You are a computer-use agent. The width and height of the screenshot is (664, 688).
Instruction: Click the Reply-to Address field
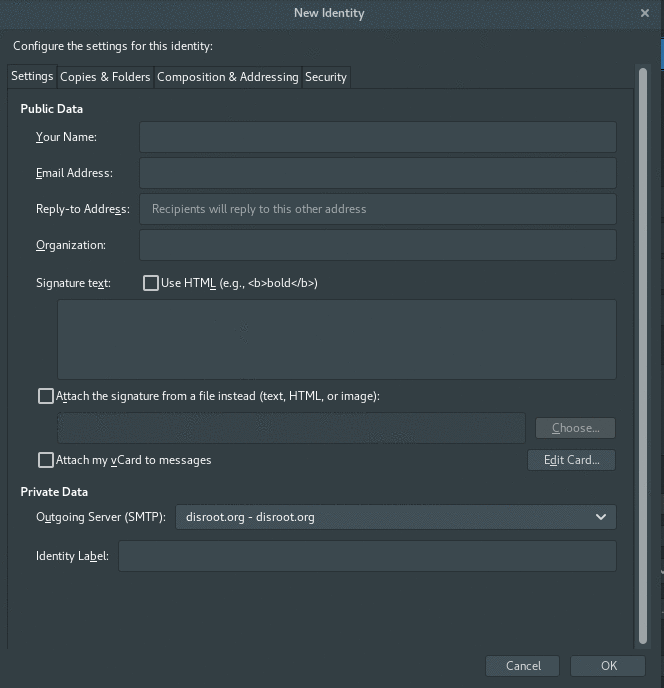377,209
